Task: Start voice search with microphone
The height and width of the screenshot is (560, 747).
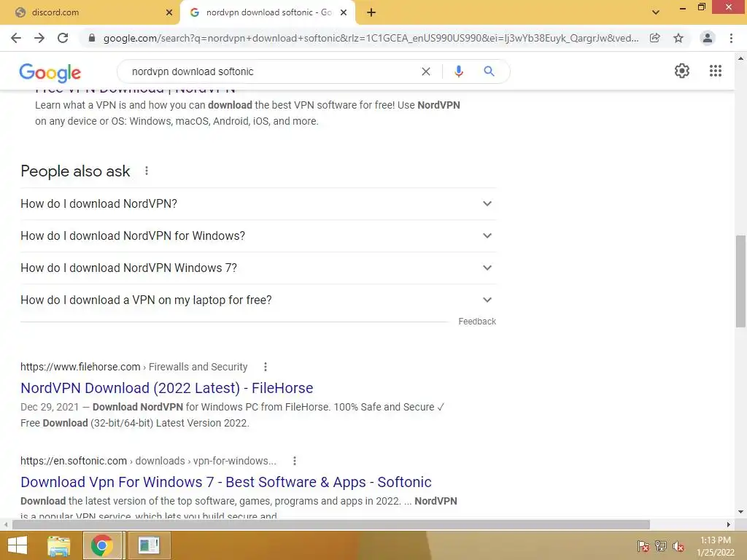Action: 459,71
